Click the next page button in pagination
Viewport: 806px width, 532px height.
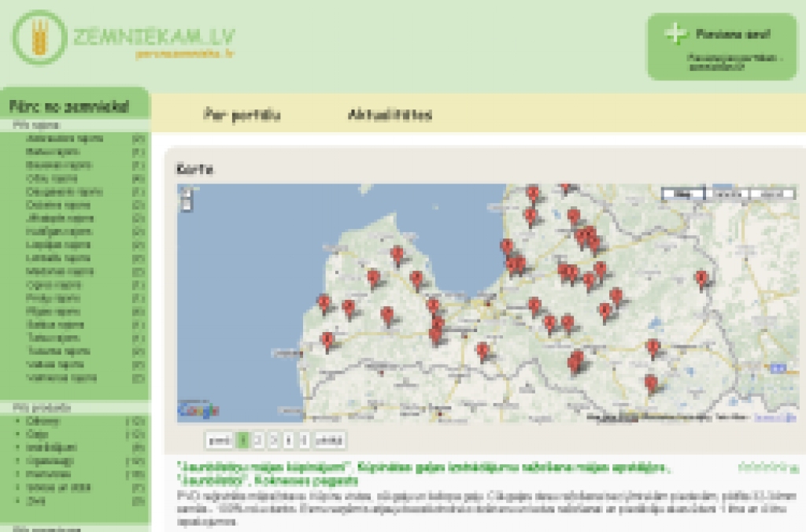(331, 440)
